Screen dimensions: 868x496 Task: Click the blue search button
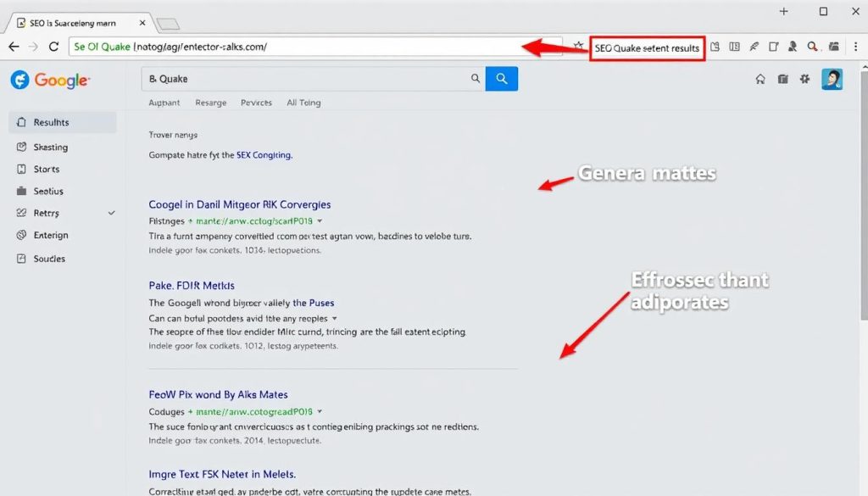tap(502, 79)
